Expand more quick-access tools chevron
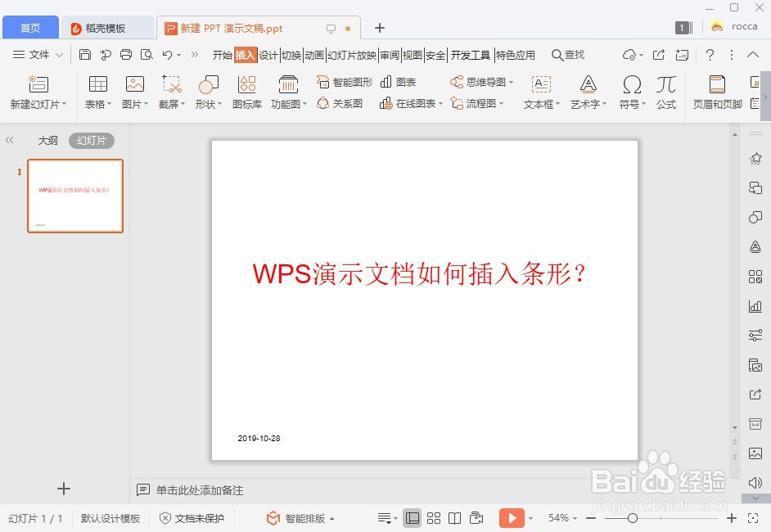 (x=195, y=55)
